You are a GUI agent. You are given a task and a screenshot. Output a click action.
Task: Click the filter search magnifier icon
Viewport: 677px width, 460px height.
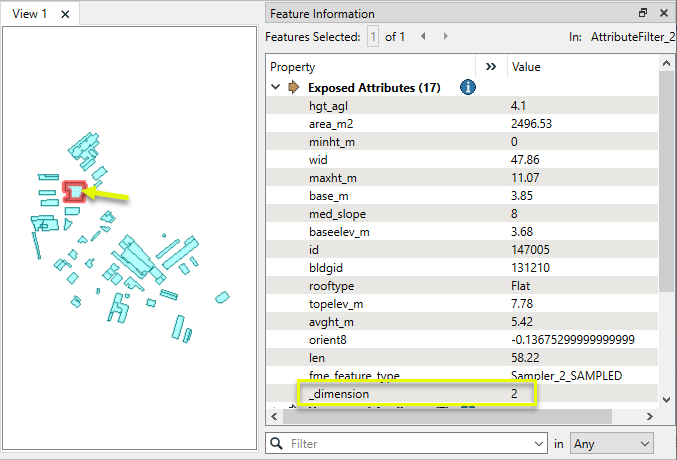[x=277, y=442]
